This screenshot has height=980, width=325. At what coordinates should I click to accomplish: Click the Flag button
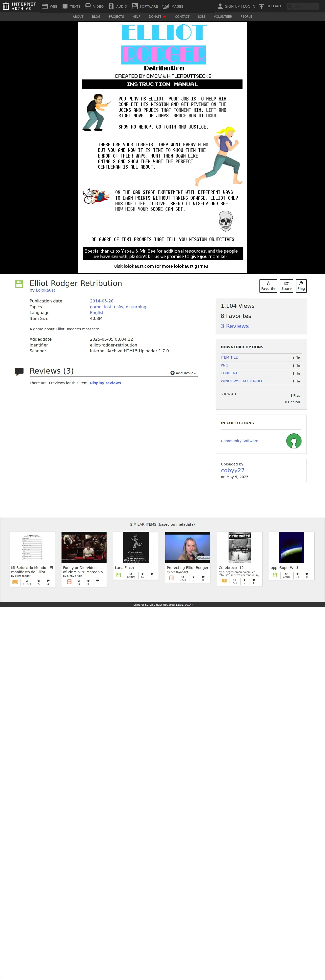point(301,286)
